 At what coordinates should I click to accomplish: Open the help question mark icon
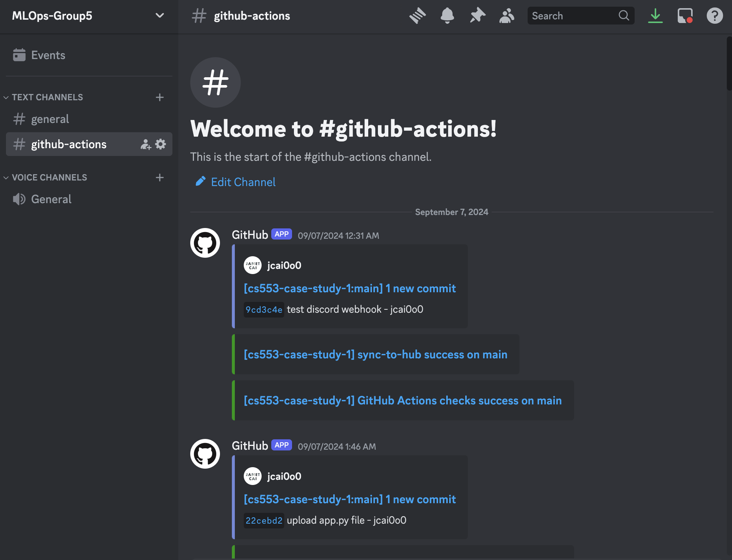coord(714,16)
